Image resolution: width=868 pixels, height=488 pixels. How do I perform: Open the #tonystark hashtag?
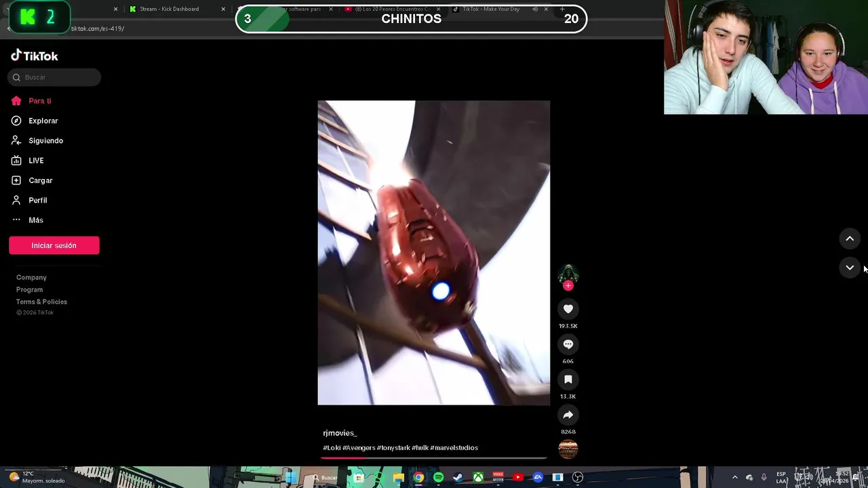(393, 448)
